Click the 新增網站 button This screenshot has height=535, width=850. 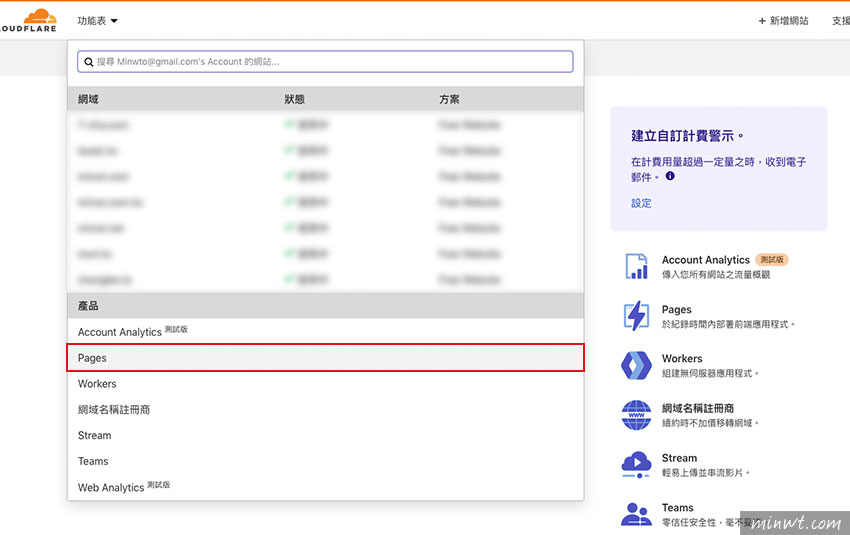pos(783,21)
